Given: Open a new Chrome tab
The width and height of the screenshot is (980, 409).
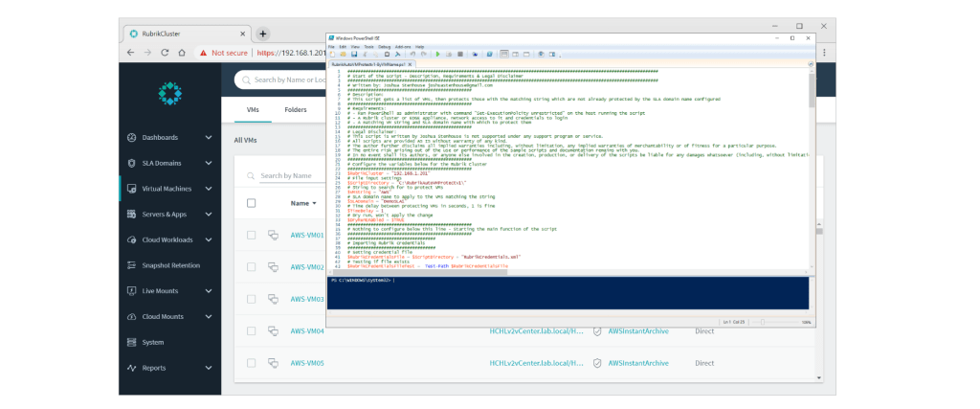Looking at the screenshot, I should (263, 34).
